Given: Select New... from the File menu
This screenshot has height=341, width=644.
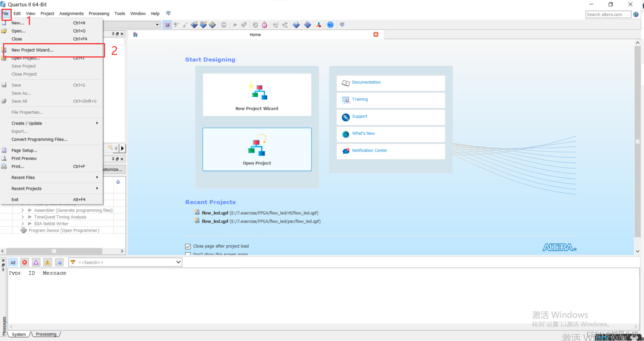Looking at the screenshot, I should (x=51, y=23).
